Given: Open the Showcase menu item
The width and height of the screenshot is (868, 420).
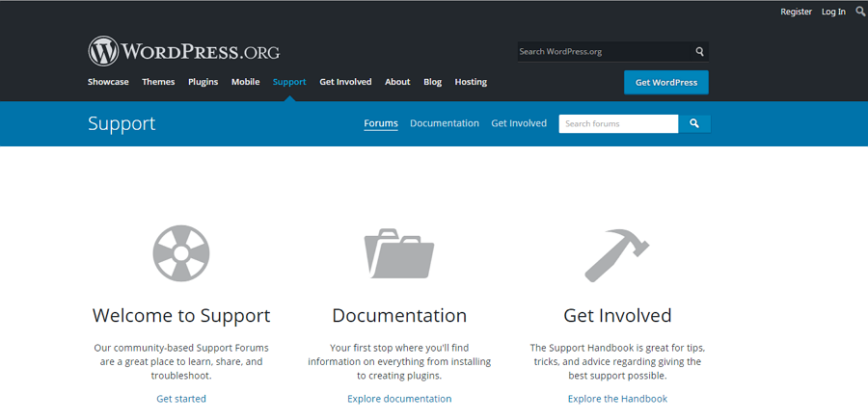Looking at the screenshot, I should point(108,82).
